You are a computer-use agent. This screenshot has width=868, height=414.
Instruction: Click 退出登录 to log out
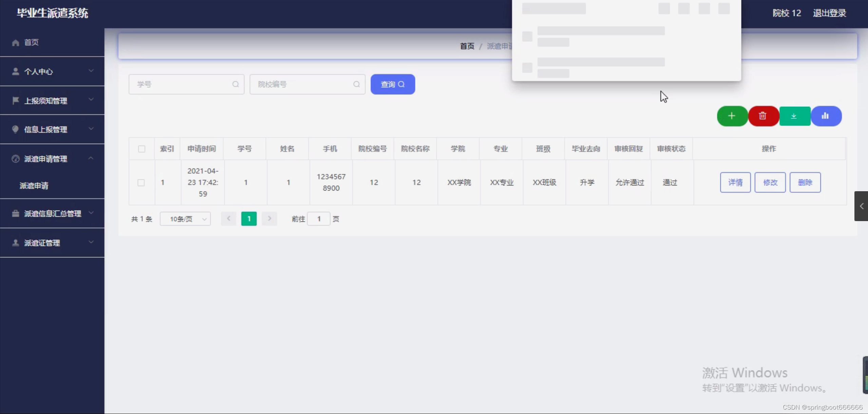[829, 13]
